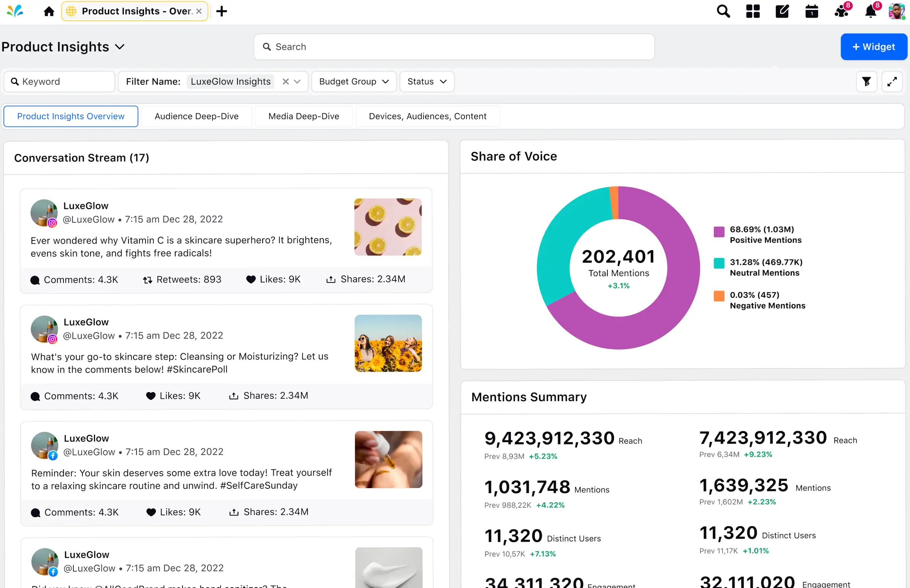The image size is (910, 588).
Task: Click the Keyword filter input field
Action: 59,82
